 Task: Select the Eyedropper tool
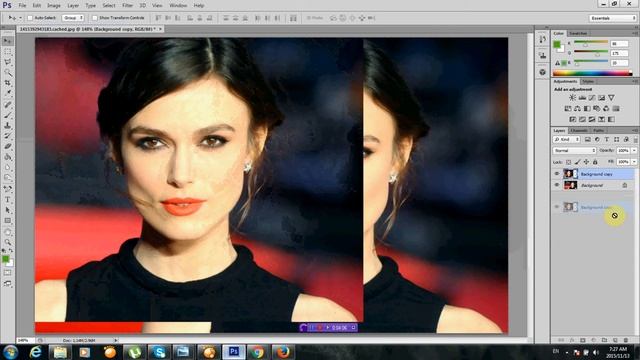pyautogui.click(x=8, y=94)
